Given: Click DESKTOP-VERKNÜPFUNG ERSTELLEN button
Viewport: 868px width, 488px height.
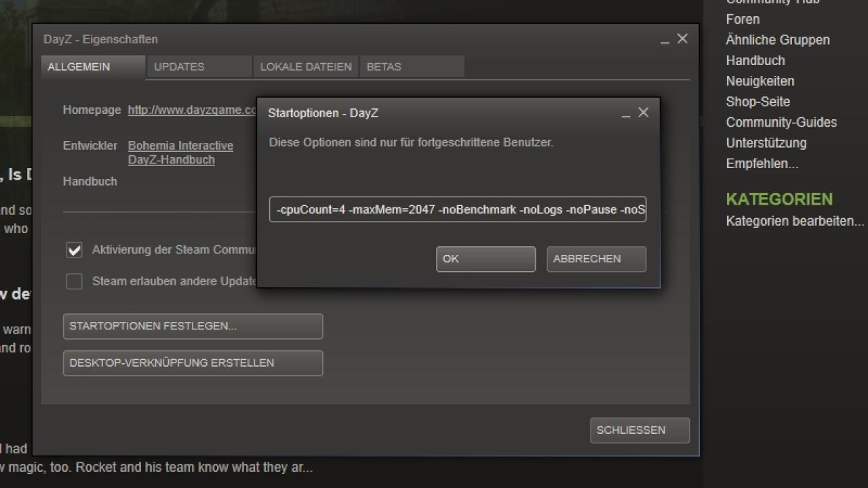Looking at the screenshot, I should 193,363.
